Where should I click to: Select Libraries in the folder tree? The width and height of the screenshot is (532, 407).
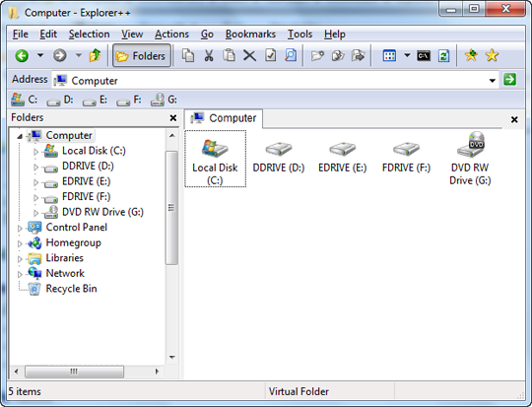tap(64, 258)
